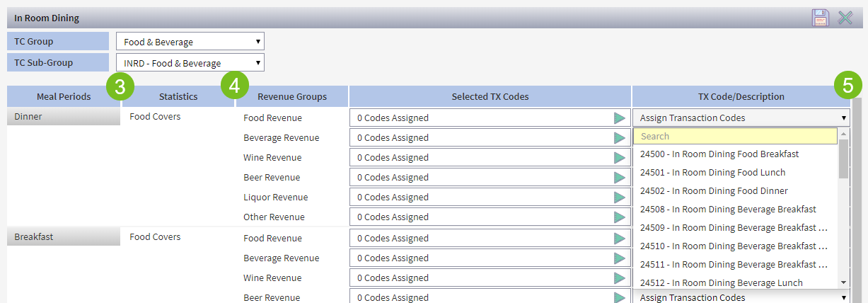Screen dimensions: 868x303
Task: Click green arrow for Dinner Beverage Revenue
Action: (620, 138)
